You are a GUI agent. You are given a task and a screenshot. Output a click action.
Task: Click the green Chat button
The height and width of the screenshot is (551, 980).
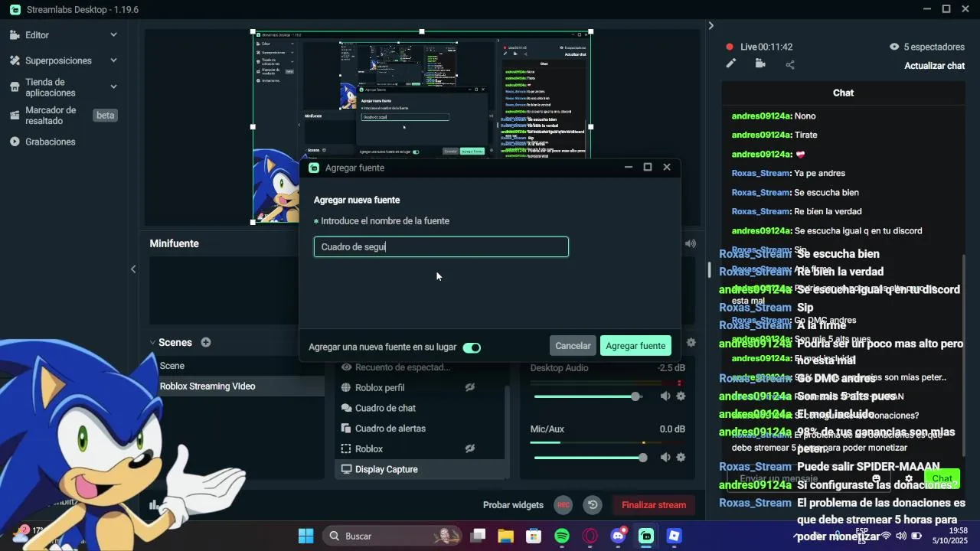(x=942, y=478)
